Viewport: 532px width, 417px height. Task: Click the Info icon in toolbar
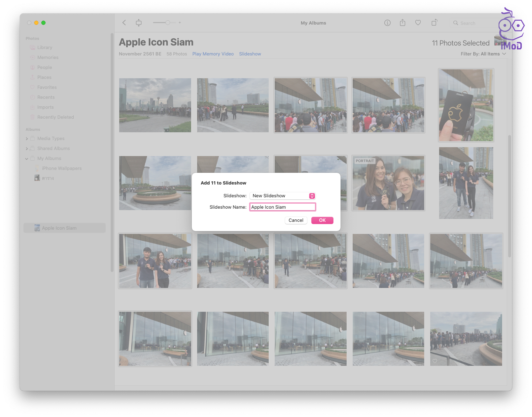[388, 23]
